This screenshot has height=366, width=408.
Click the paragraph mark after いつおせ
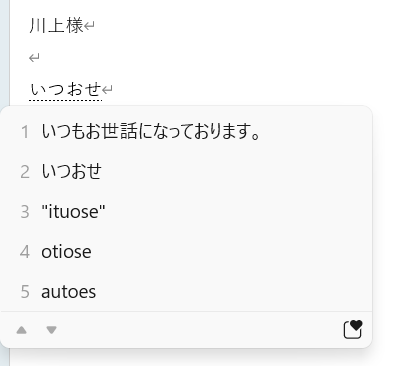(x=107, y=89)
